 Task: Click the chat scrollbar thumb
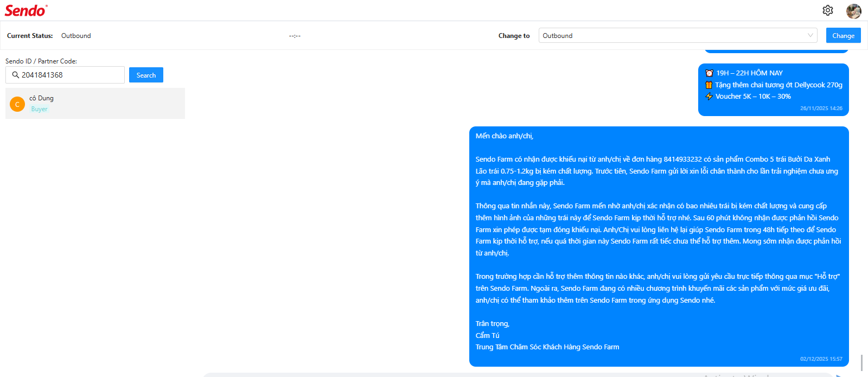[861, 363]
